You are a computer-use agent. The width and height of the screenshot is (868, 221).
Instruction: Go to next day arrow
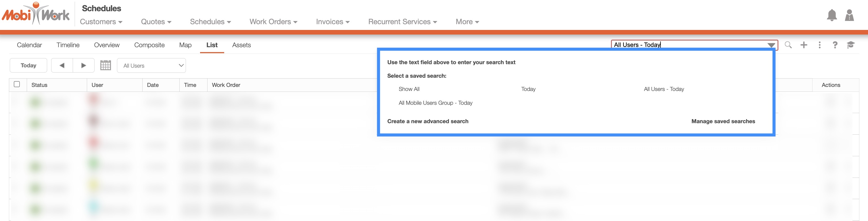(x=84, y=65)
